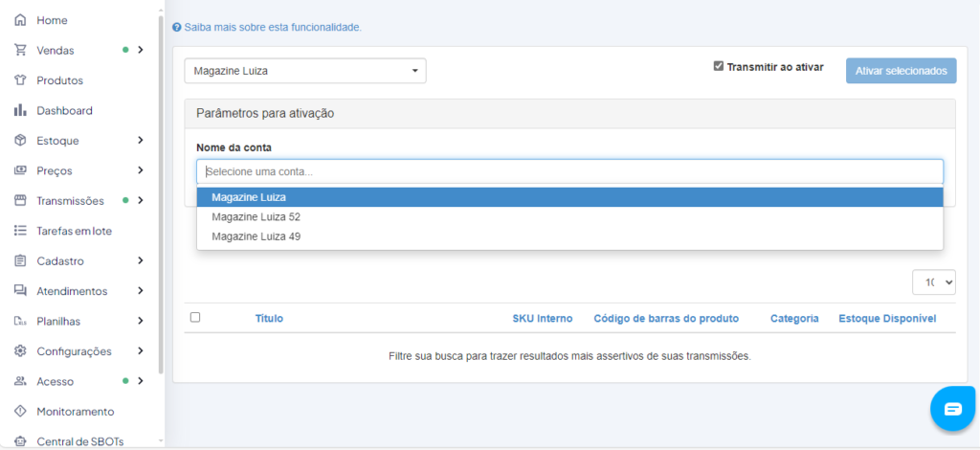Click the Configurações gear icon
This screenshot has width=980, height=450.
tap(20, 351)
